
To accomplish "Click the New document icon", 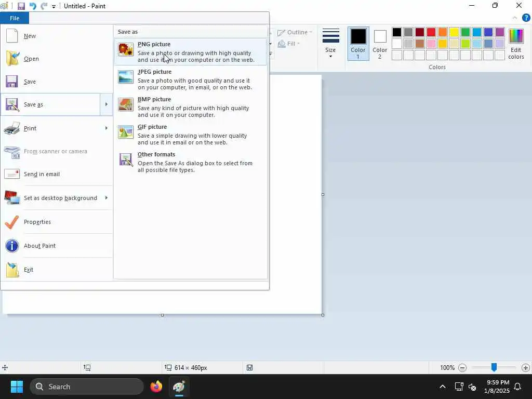I will (12, 36).
